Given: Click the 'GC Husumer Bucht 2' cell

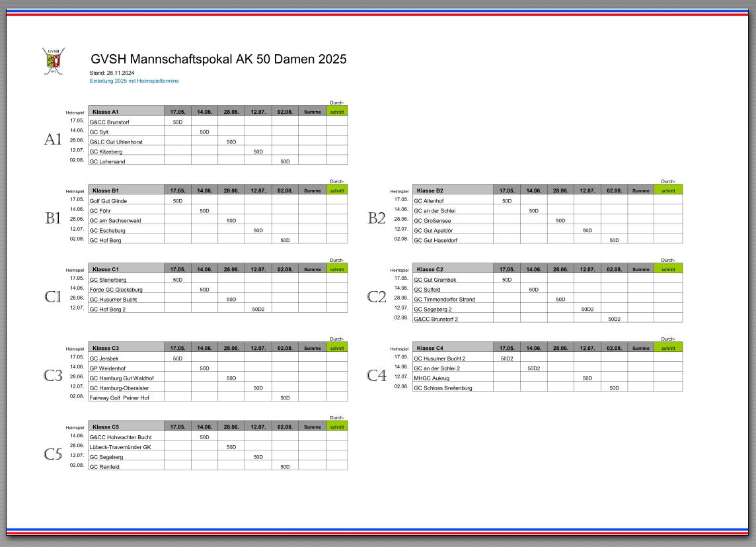Looking at the screenshot, I should [453, 358].
